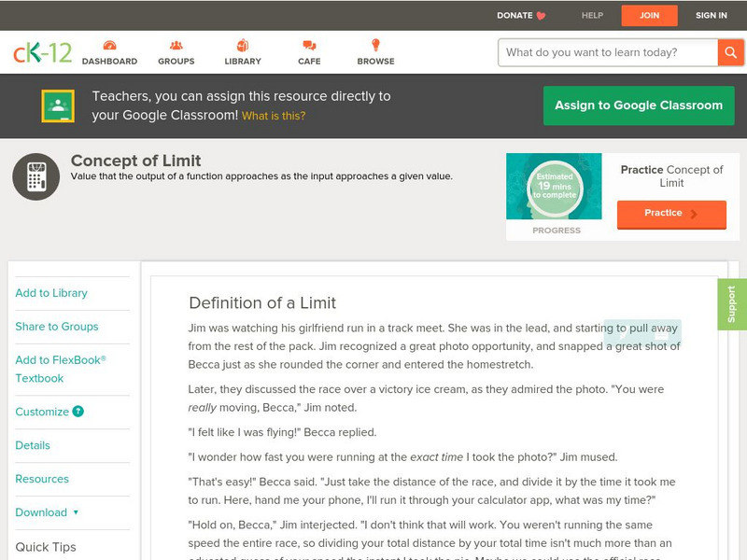Click the DASHBOARD menu label

point(109,62)
